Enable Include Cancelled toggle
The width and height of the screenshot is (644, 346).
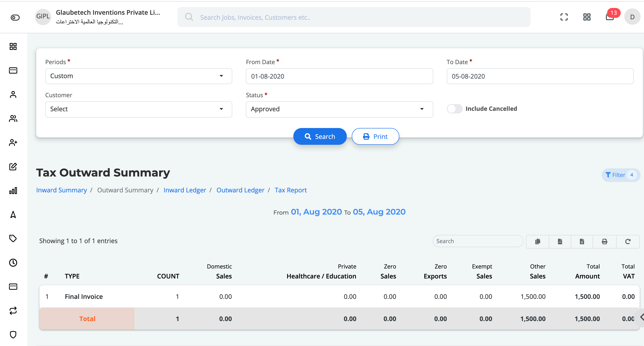click(453, 109)
